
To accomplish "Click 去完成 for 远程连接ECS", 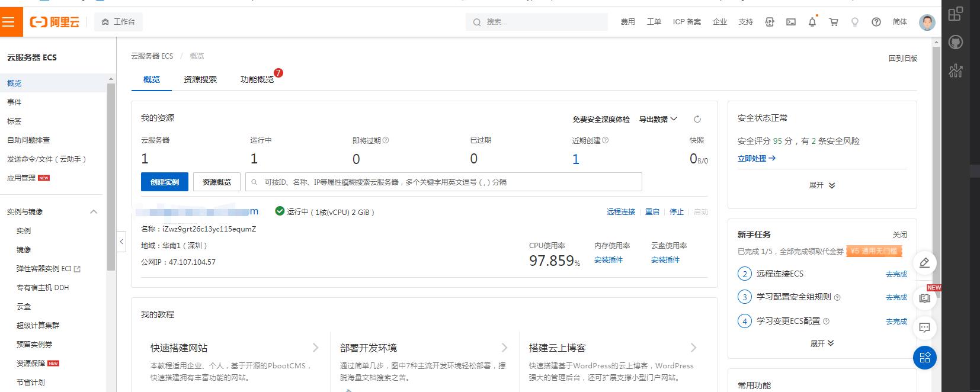I will point(896,274).
